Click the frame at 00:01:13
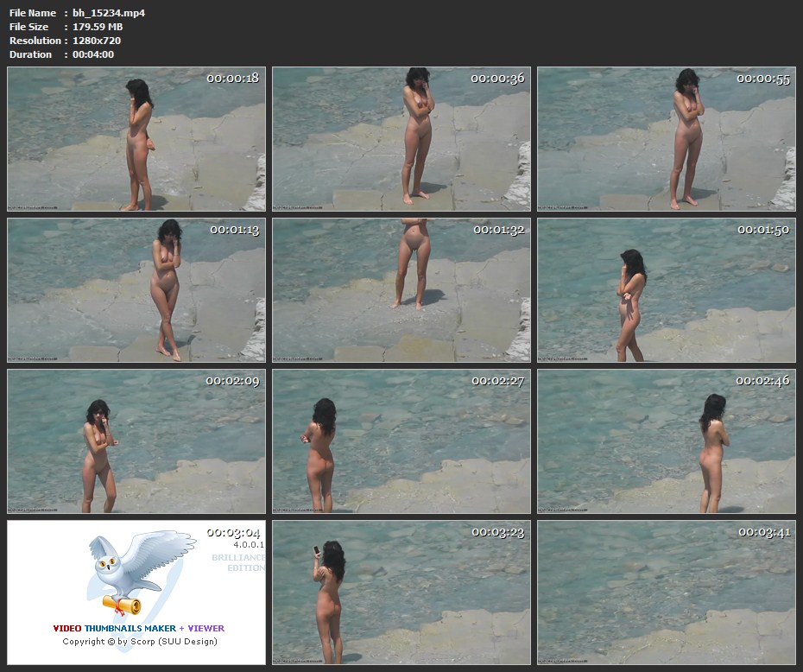Screen dimensions: 803x672 click(x=136, y=290)
